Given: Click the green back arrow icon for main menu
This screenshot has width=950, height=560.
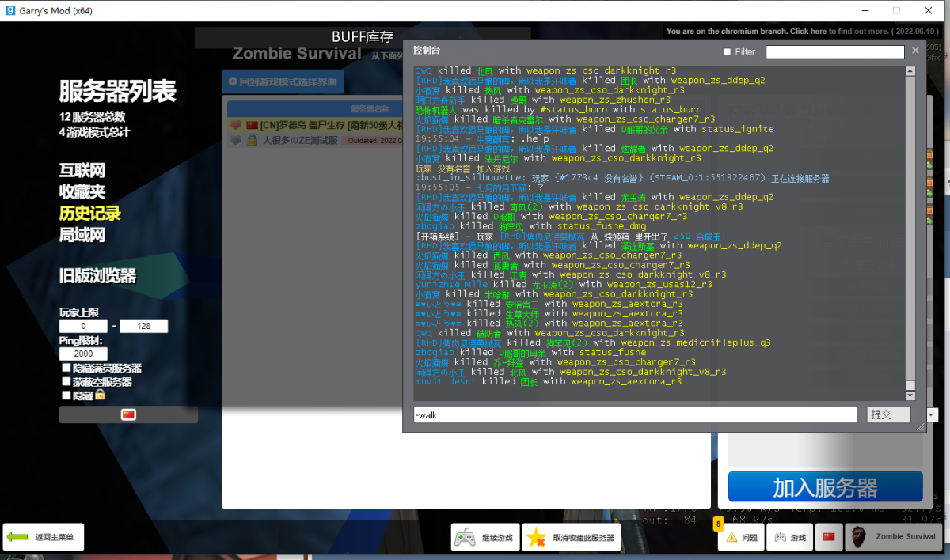Looking at the screenshot, I should tap(17, 537).
